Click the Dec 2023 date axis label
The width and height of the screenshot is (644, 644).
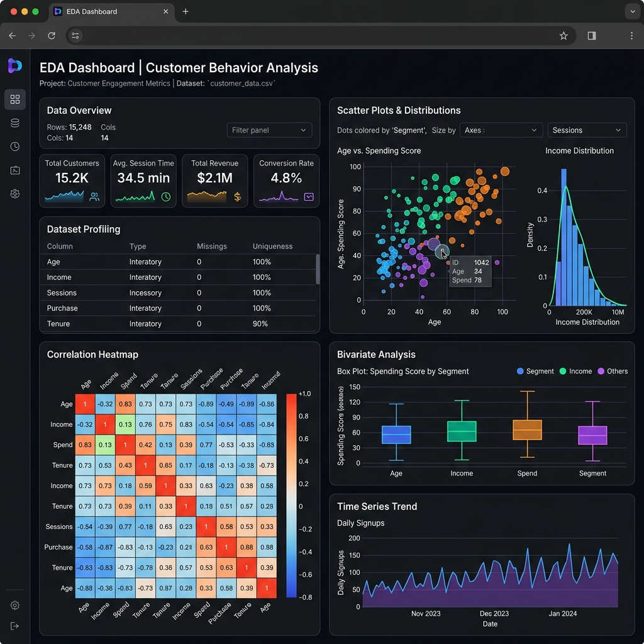(x=494, y=614)
